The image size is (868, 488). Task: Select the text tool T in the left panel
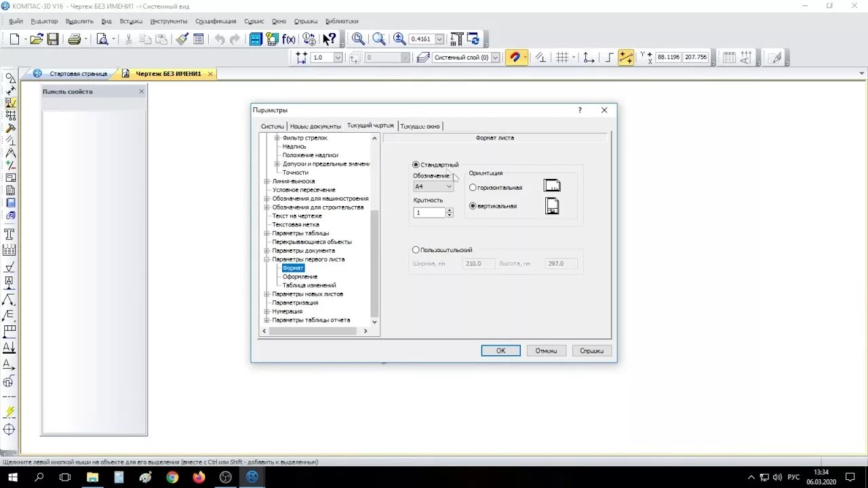coord(9,235)
